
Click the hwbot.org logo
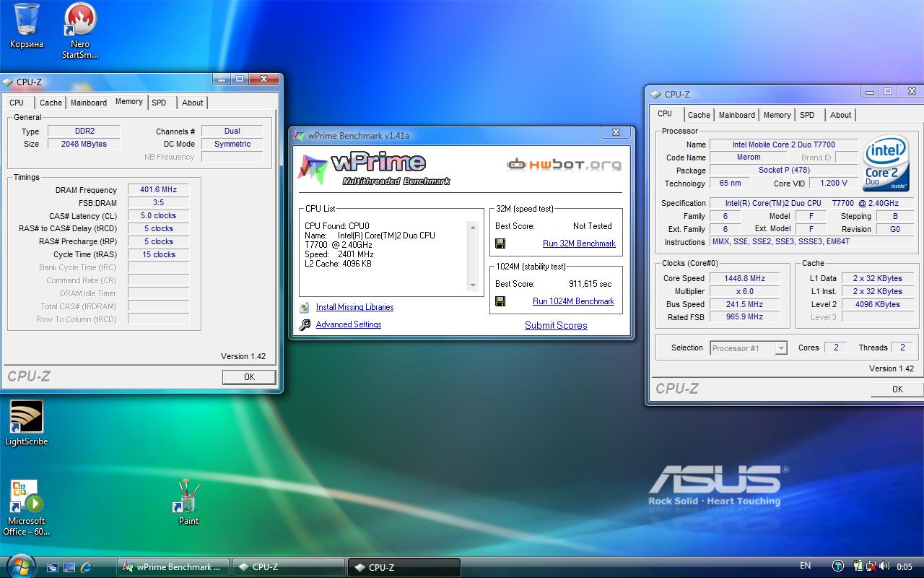564,165
